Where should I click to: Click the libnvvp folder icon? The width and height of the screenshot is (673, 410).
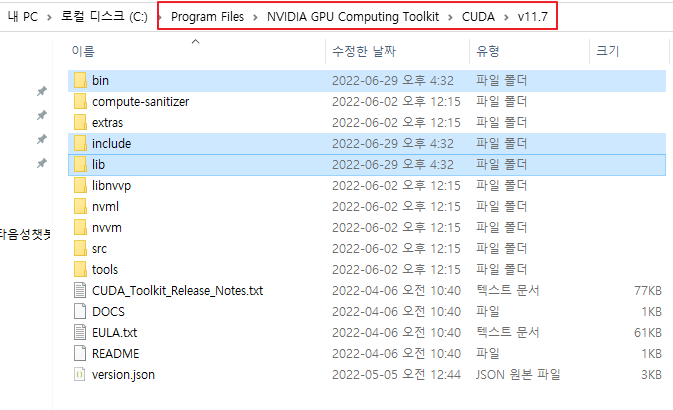pyautogui.click(x=80, y=185)
